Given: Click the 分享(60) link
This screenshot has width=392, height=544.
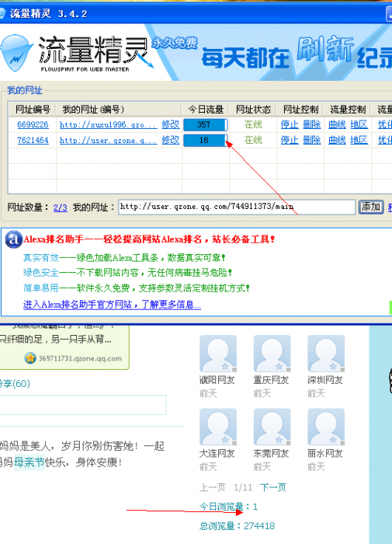Looking at the screenshot, I should coord(15,383).
